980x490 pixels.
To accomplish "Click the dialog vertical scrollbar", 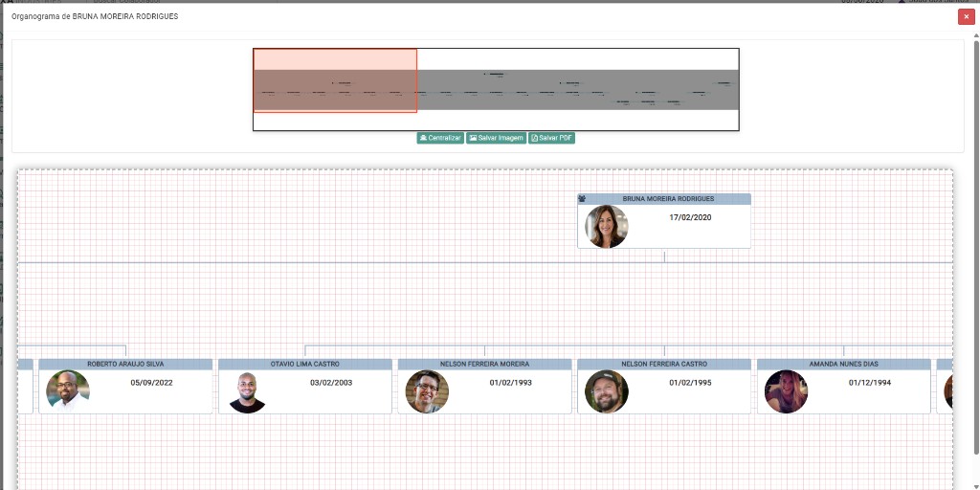I will tap(976, 247).
